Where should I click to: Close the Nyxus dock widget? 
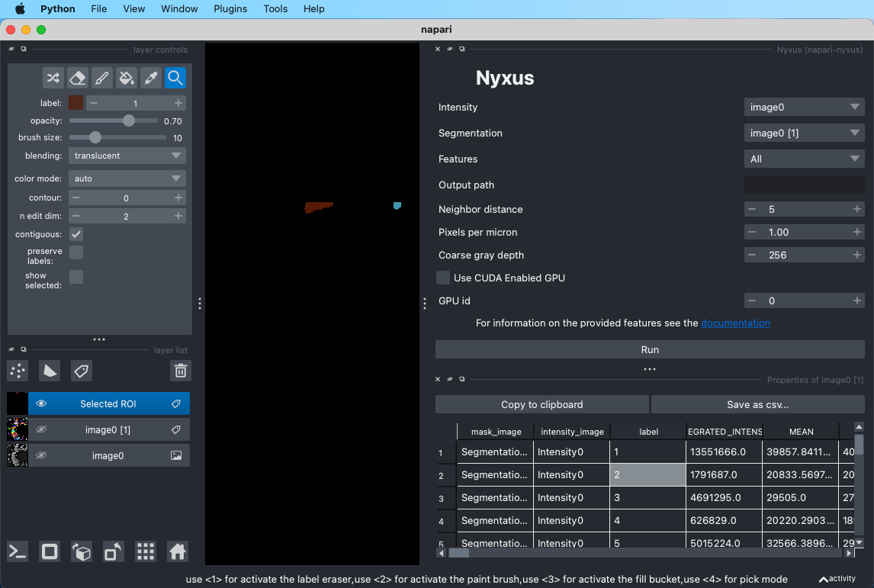438,49
